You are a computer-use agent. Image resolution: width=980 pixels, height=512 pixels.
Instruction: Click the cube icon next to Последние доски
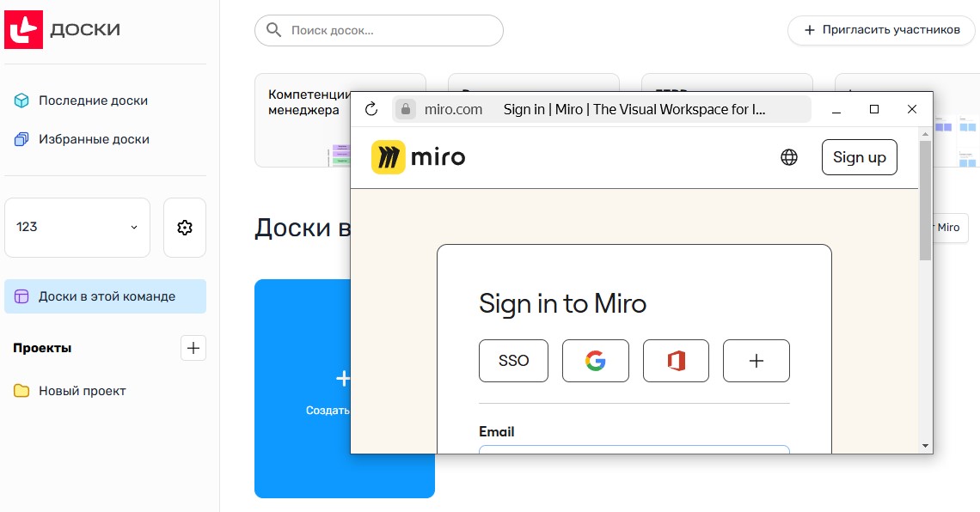point(21,101)
